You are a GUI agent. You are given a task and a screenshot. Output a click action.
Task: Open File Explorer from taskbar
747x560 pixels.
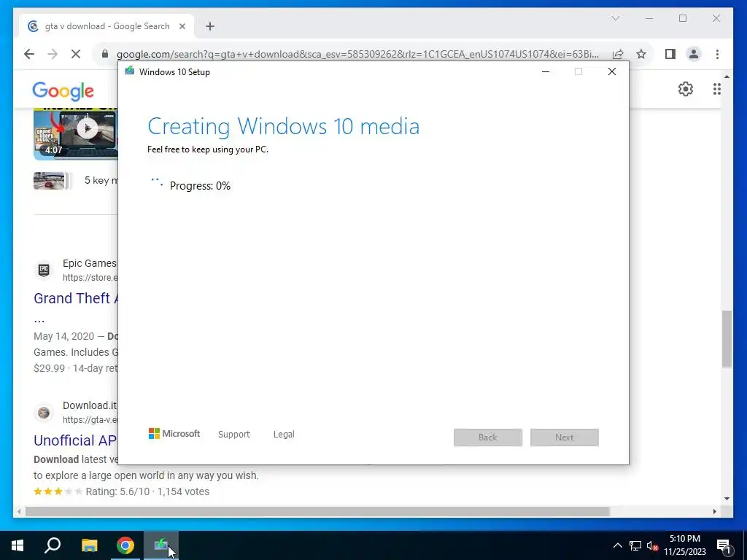click(x=89, y=545)
